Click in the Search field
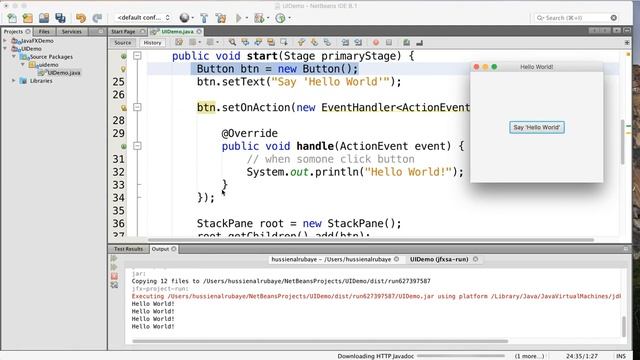 pos(576,18)
